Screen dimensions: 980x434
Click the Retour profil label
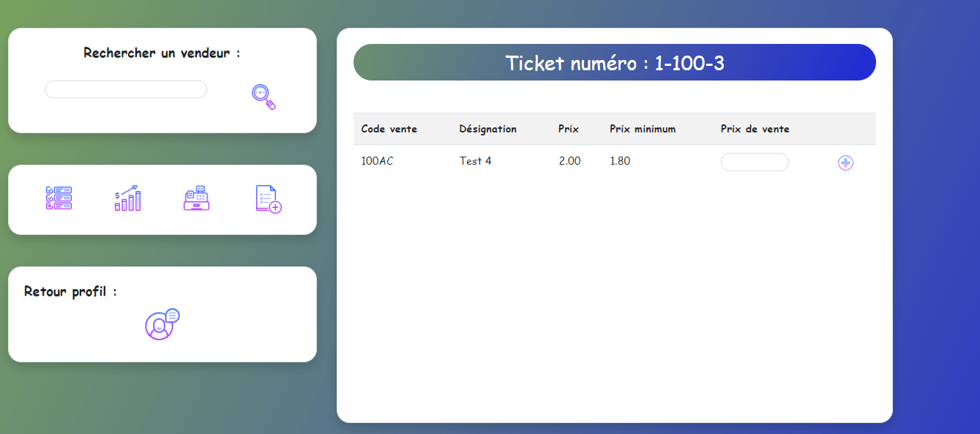pyautogui.click(x=70, y=291)
